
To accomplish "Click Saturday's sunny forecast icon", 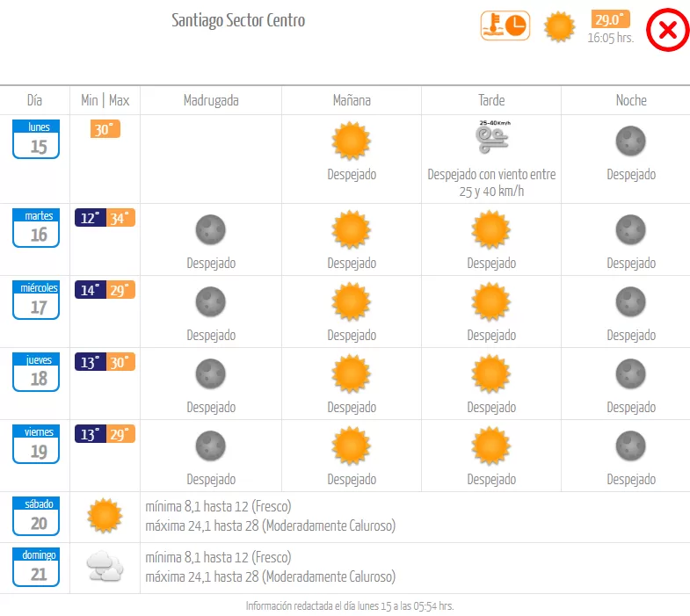I will [105, 515].
